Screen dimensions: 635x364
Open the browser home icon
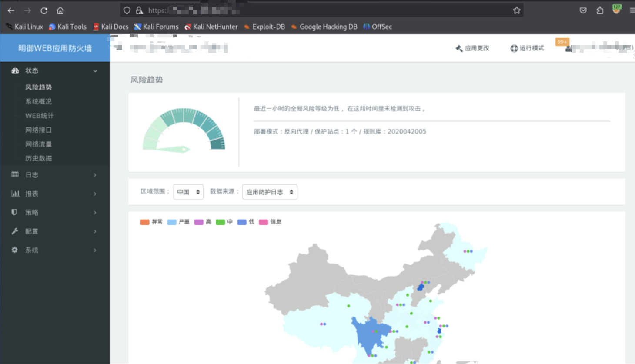tap(60, 10)
